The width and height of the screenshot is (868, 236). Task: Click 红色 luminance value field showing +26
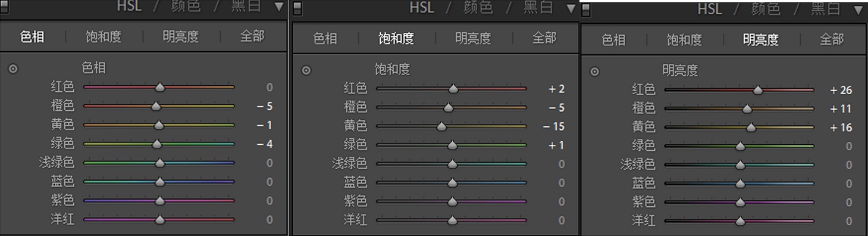coord(841,91)
